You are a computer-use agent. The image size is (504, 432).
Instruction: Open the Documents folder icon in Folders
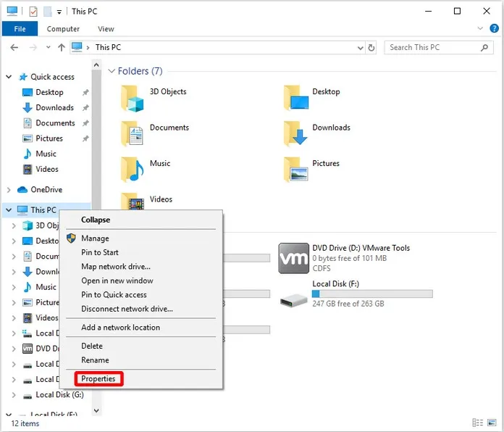132,134
